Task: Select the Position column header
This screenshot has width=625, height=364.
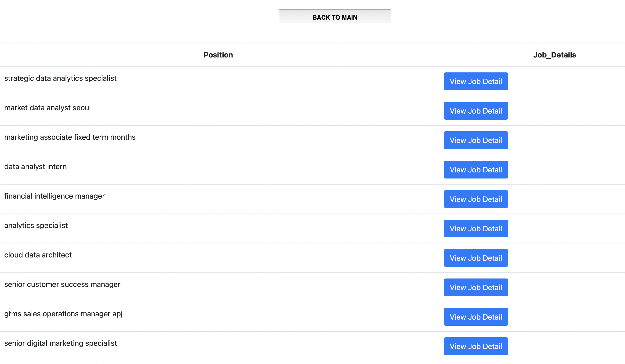Action: point(218,55)
